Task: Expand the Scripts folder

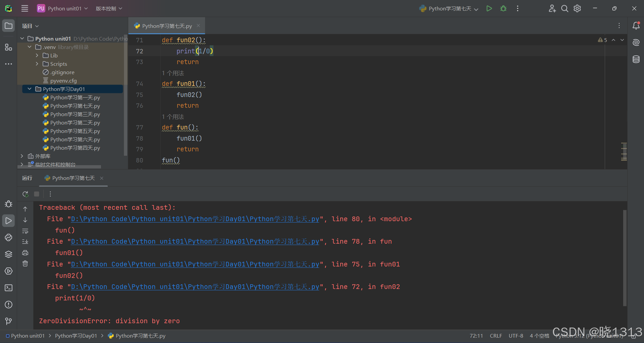Action: coord(37,64)
